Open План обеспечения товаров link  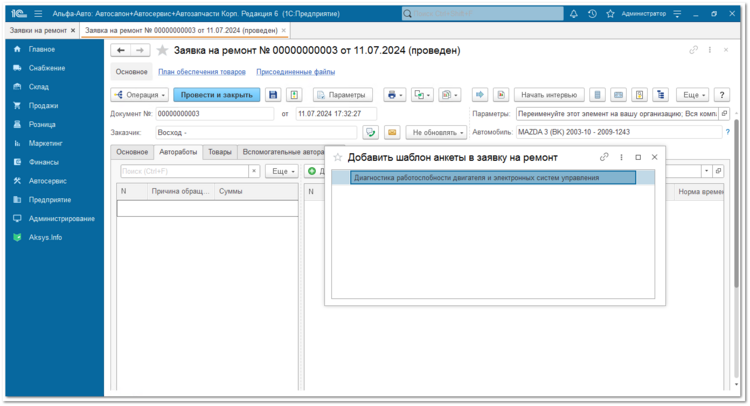click(202, 72)
